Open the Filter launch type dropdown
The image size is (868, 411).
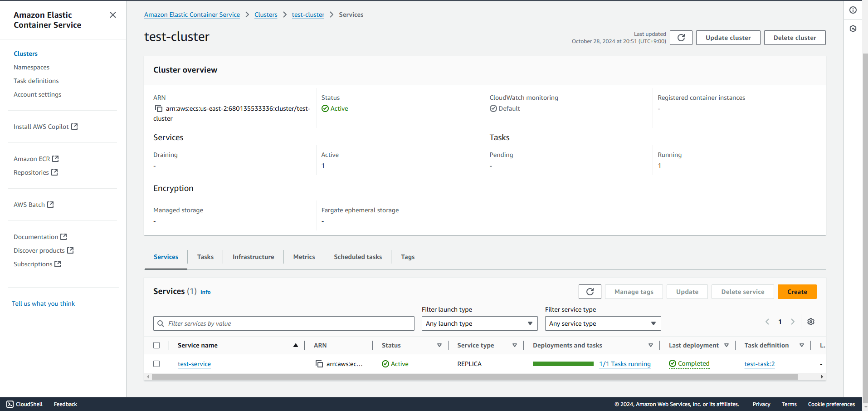[x=479, y=323]
